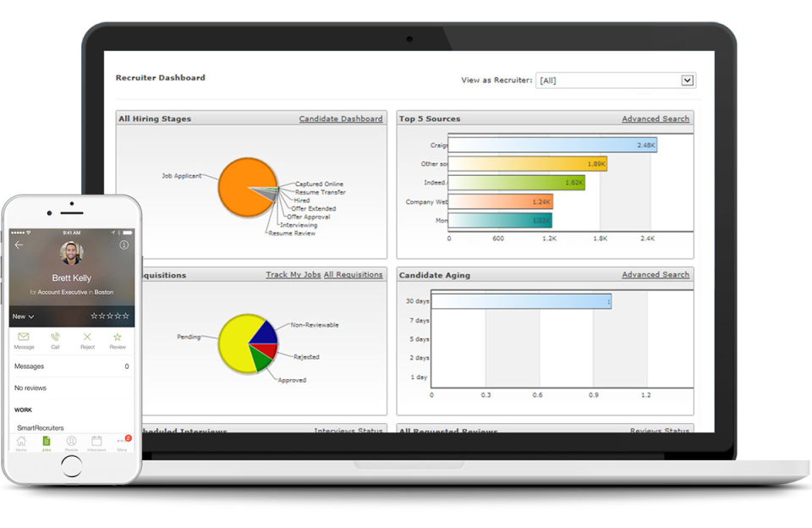The width and height of the screenshot is (812, 528).
Task: Open the All Requisitions link
Action: 354,275
